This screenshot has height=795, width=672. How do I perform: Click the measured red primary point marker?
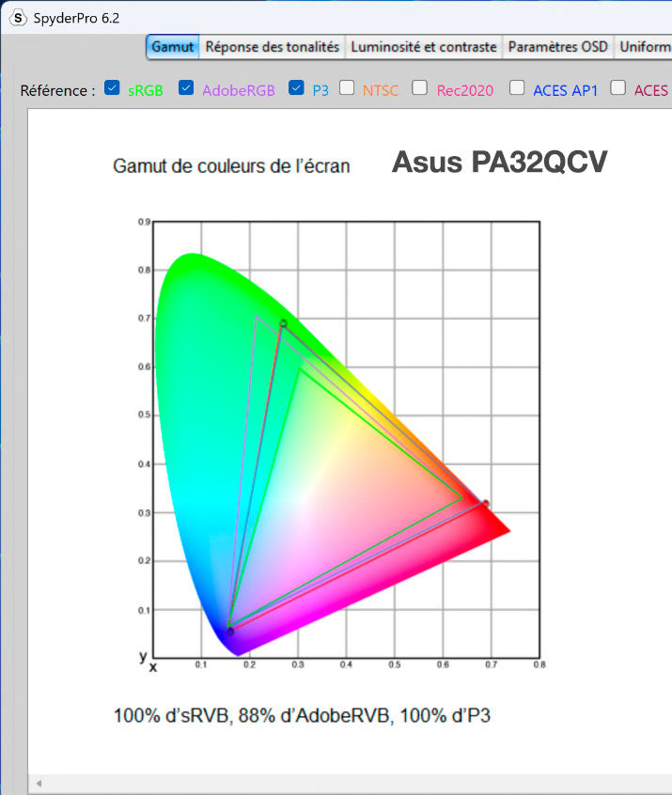(x=486, y=504)
